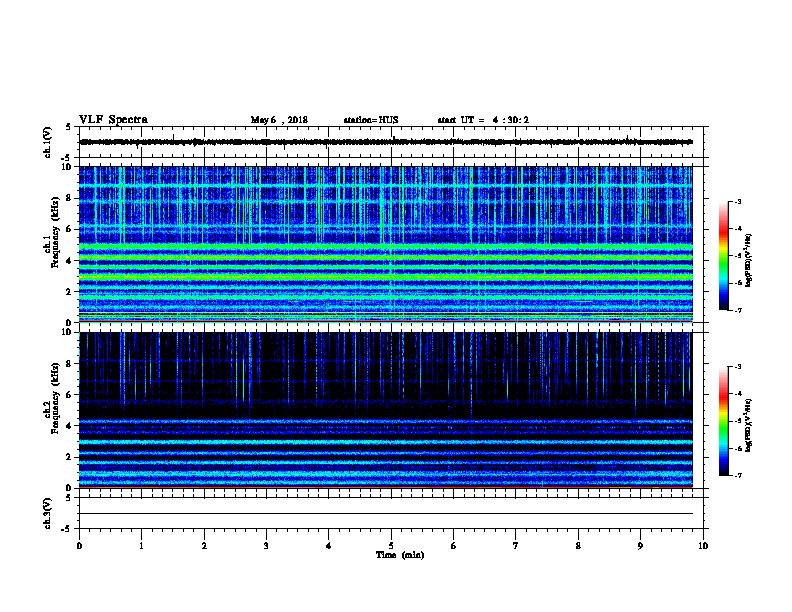Click the "May 6, 2018" date label

[x=279, y=120]
